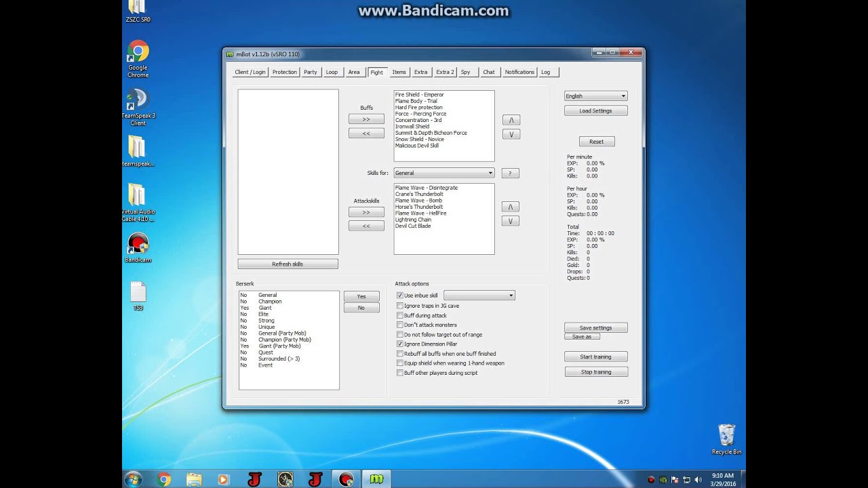
Task: Enable Rebuff all buffs when one buff finished
Action: [x=400, y=354]
